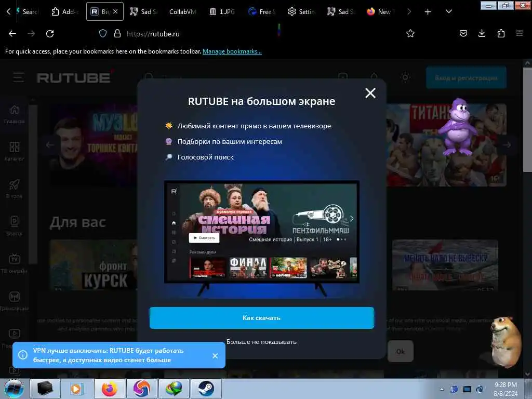The height and width of the screenshot is (399, 532).
Task: Close the active RUTUBE tab
Action: pyautogui.click(x=115, y=11)
